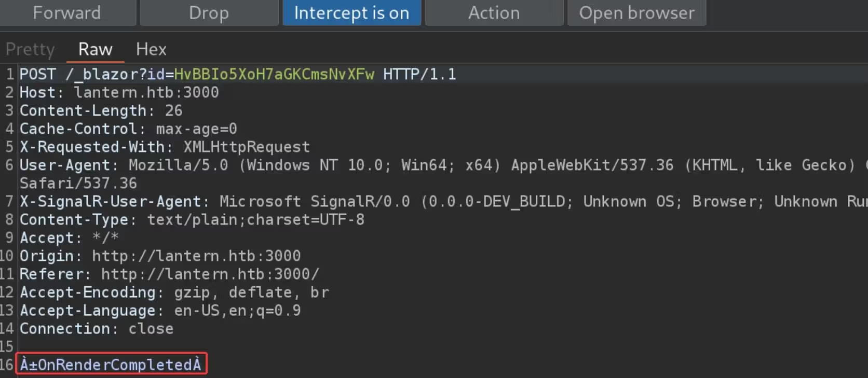Click the Open browser button

(x=636, y=12)
